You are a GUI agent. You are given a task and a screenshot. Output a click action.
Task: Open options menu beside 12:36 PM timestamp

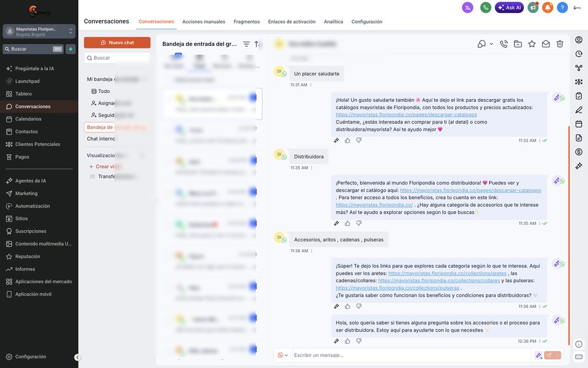click(x=540, y=342)
